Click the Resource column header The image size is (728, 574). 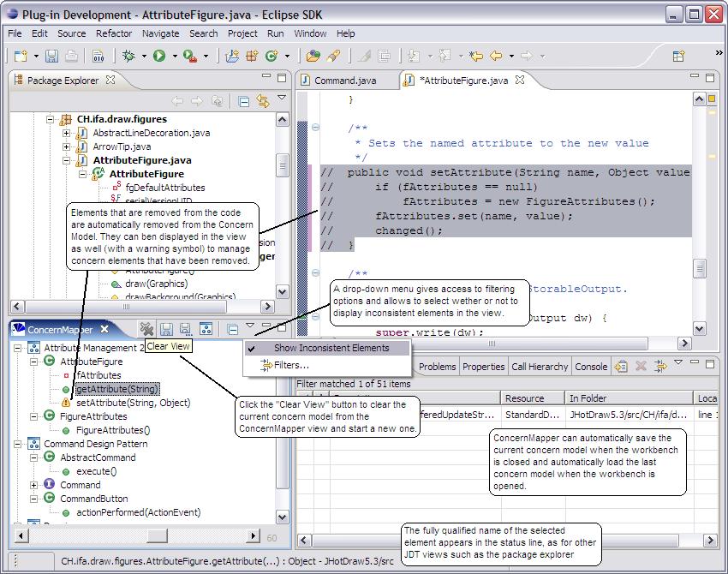click(x=532, y=398)
